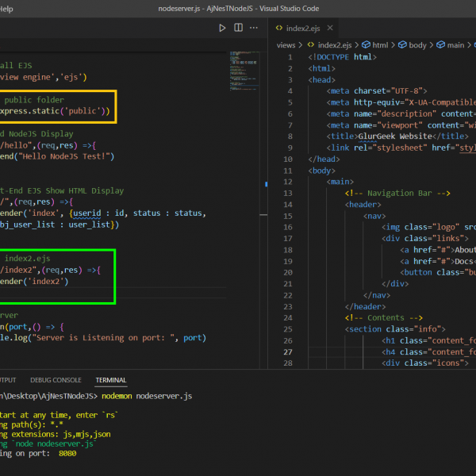Expand the html breadcrumb dropdown

click(380, 45)
